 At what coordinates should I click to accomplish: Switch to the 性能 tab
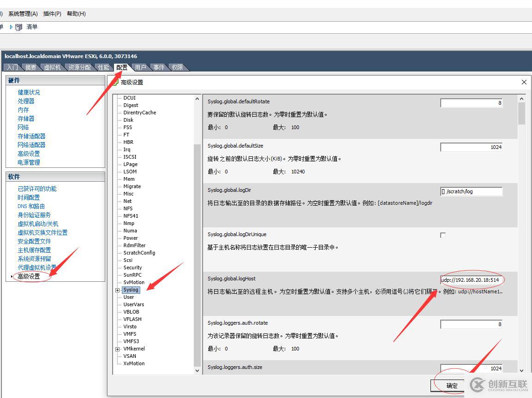(104, 67)
